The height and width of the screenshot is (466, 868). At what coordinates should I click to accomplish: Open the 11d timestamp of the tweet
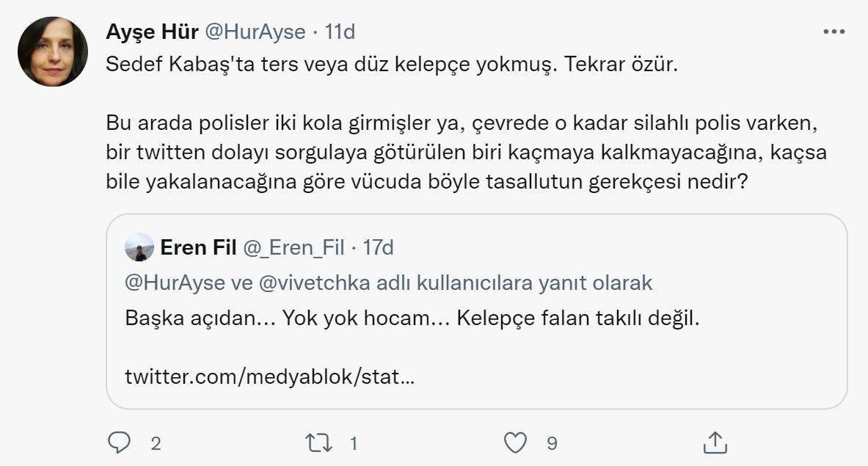[x=340, y=32]
